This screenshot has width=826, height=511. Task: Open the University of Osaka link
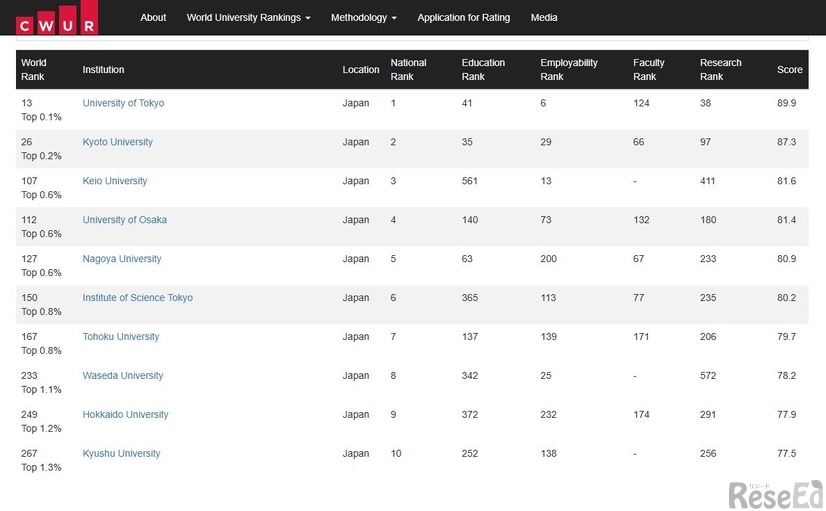124,220
